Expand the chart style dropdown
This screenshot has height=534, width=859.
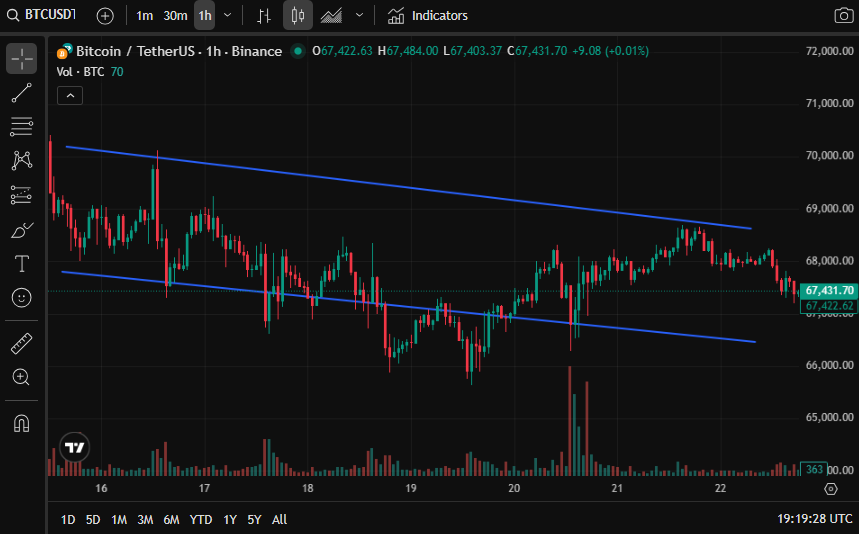[x=359, y=16]
